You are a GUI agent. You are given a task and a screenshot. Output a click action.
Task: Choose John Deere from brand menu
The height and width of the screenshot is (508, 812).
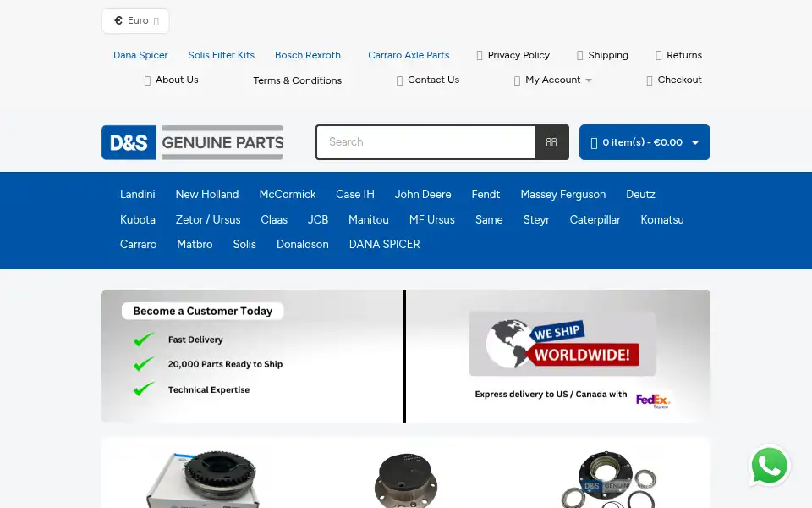423,195
